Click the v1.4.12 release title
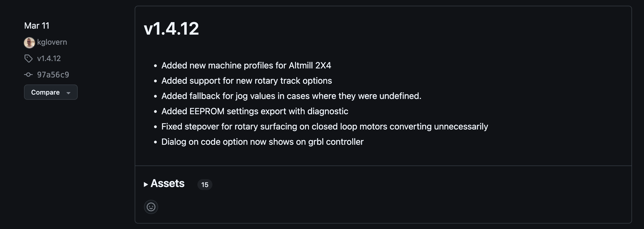 click(x=171, y=28)
